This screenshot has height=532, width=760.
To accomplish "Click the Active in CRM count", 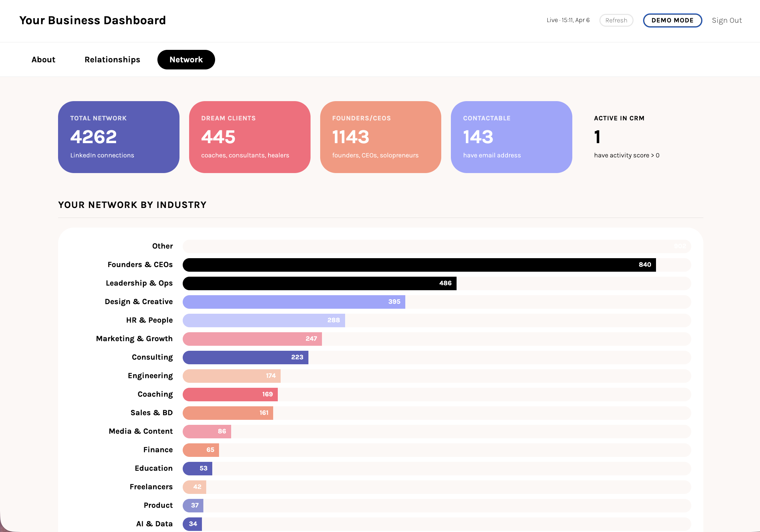I will 597,137.
